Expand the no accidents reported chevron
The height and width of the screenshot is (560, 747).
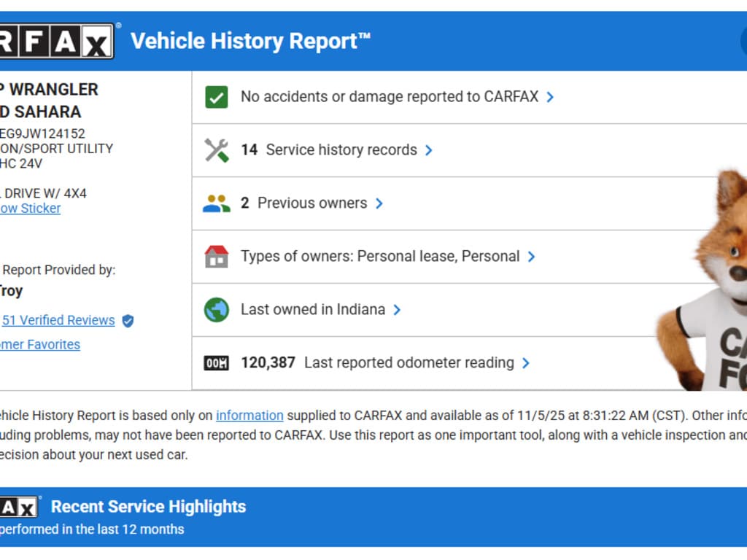550,97
